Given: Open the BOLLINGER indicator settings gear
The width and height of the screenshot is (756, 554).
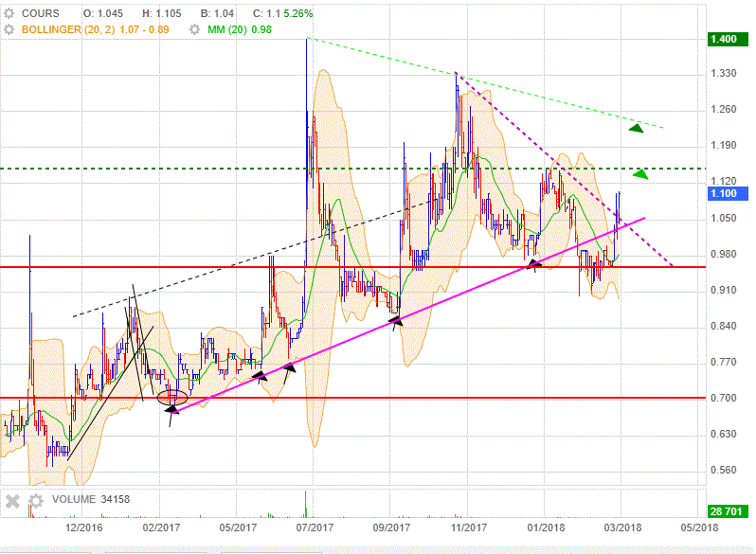Looking at the screenshot, I should click(x=9, y=29).
